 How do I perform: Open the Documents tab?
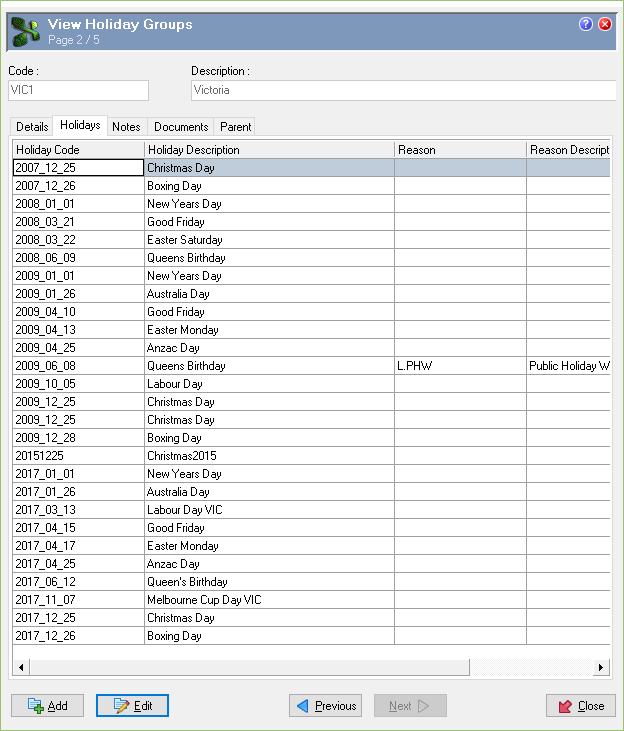click(x=181, y=127)
